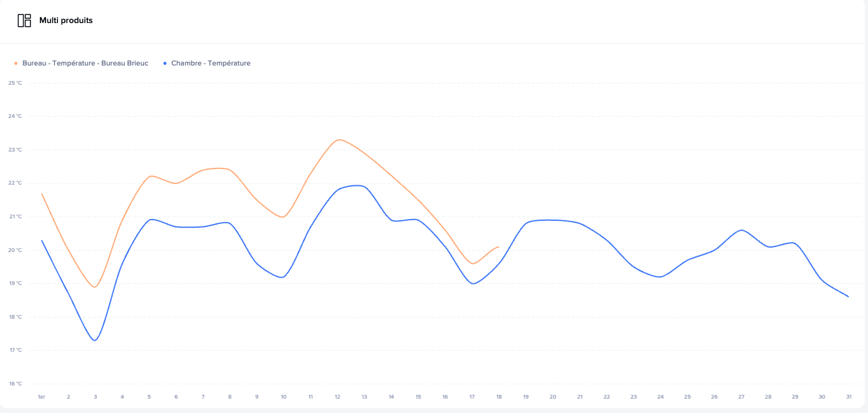The width and height of the screenshot is (868, 413).
Task: Select day 12 on the x-axis
Action: click(337, 397)
